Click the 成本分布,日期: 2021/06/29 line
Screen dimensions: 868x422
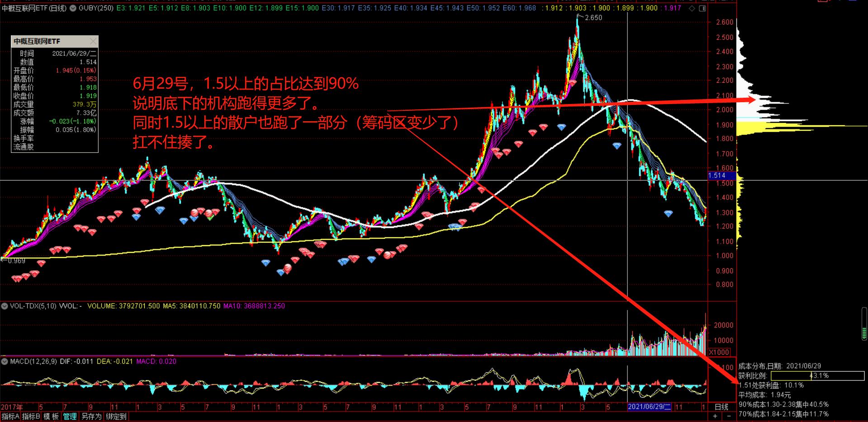(x=780, y=366)
